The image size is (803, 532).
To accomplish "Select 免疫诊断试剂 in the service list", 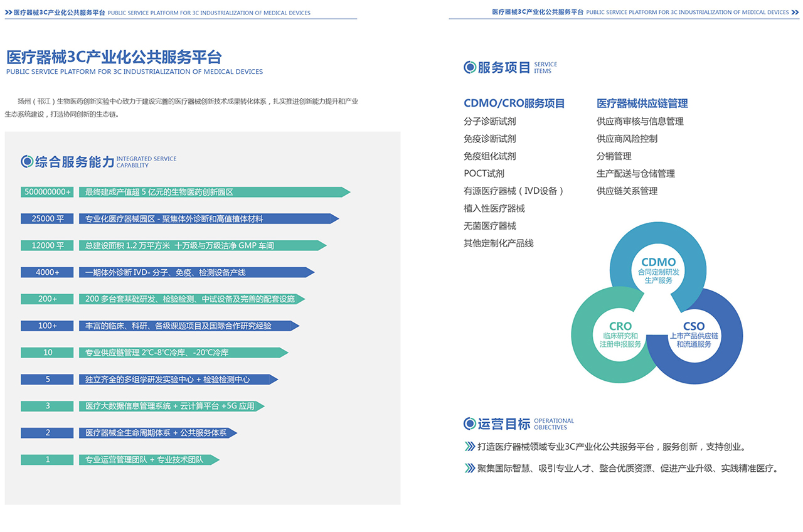I will (x=490, y=139).
